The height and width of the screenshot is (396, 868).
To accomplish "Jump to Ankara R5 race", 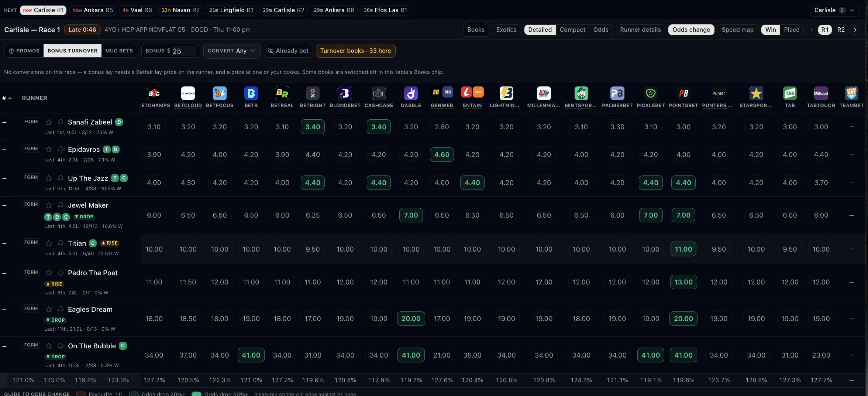I will click(93, 10).
